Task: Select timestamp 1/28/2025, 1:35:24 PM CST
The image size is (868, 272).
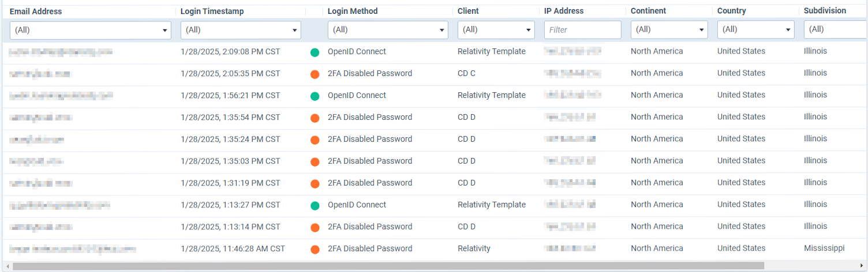Action: (x=230, y=139)
